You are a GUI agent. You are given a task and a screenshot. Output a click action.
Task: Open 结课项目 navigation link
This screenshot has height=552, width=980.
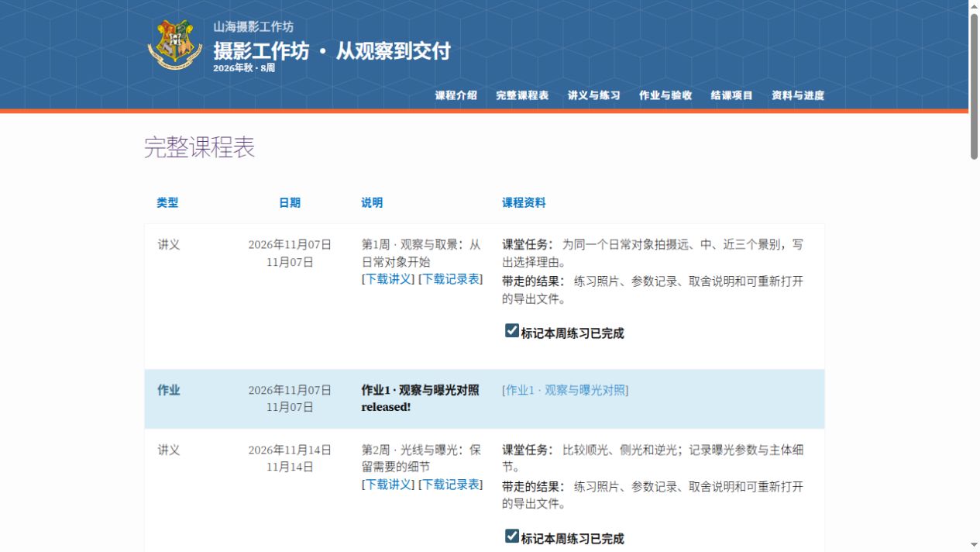[x=732, y=95]
